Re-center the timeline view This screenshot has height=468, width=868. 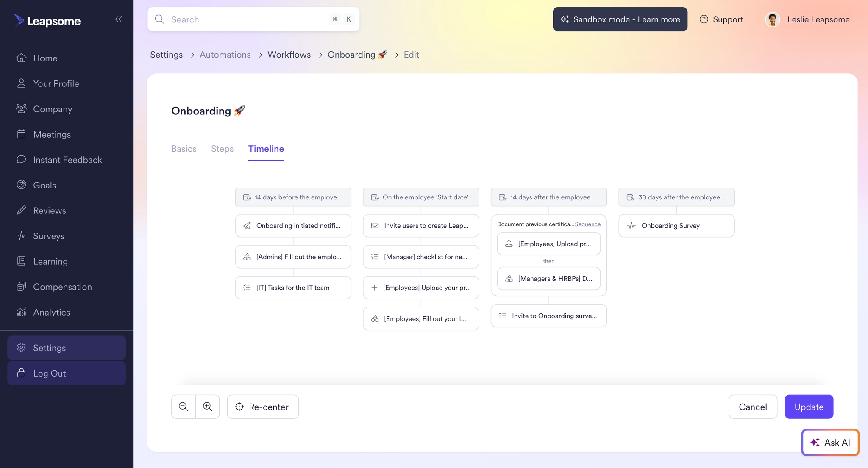click(x=263, y=407)
